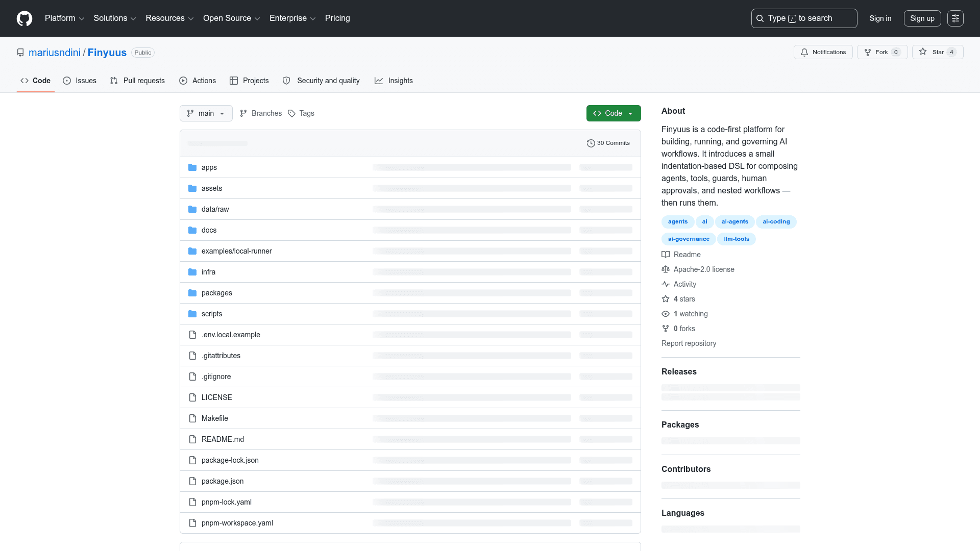Click the bell icon in the Notifications button
Viewport: 980px width, 551px height.
pyautogui.click(x=804, y=53)
